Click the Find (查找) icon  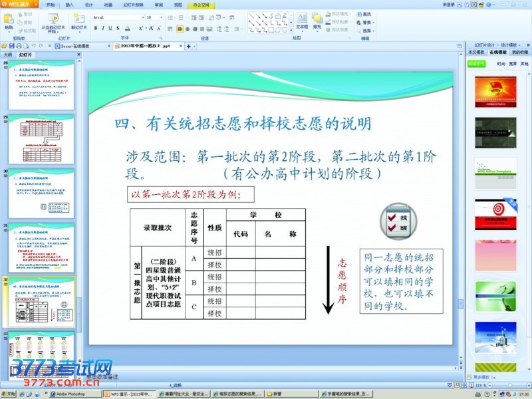click(365, 14)
